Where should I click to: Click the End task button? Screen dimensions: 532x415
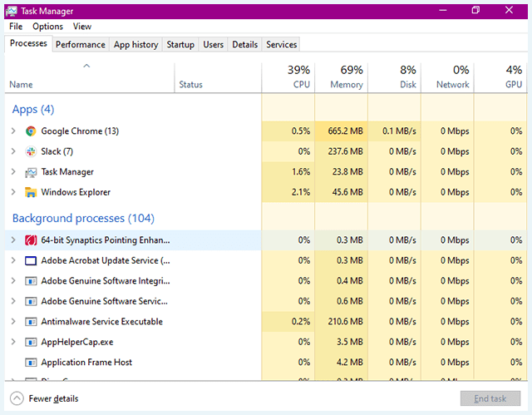(490, 398)
